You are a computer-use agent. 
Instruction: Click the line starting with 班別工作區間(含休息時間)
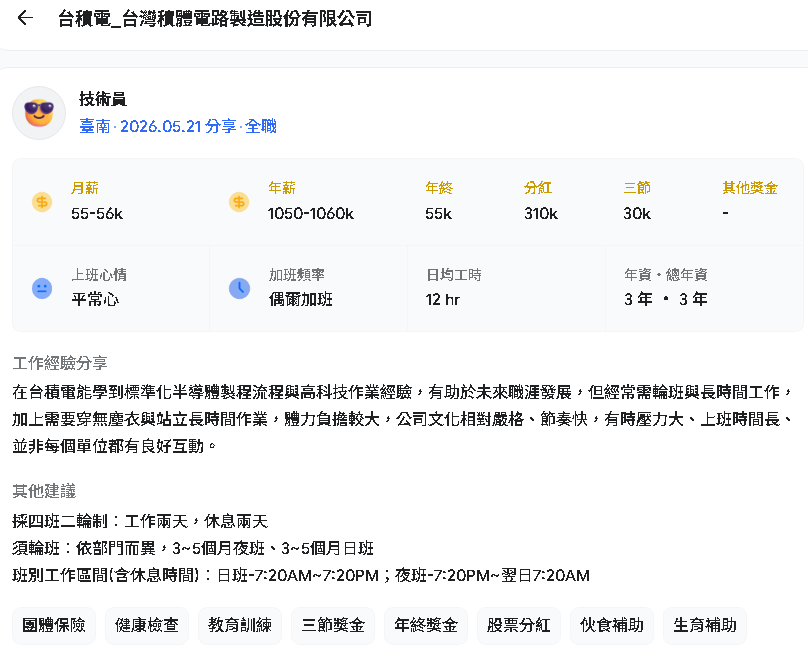click(x=301, y=575)
